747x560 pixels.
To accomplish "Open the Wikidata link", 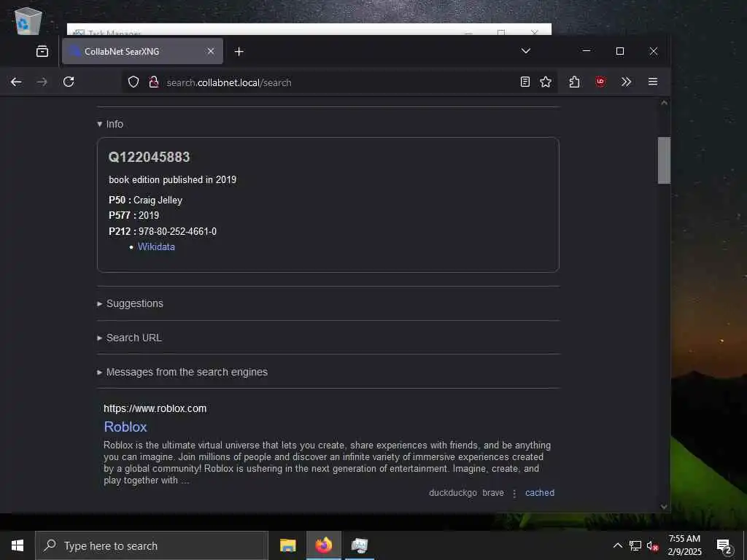I will click(156, 246).
